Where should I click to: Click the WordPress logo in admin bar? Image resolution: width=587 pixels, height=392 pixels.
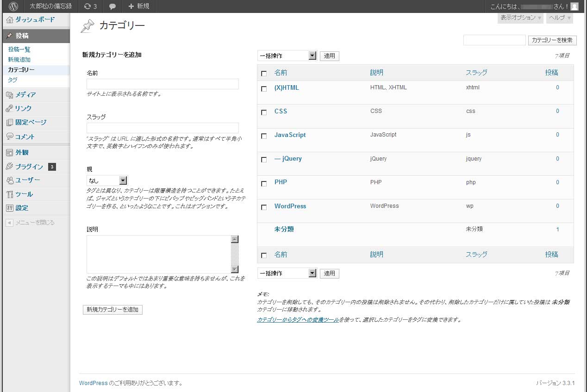(x=13, y=6)
